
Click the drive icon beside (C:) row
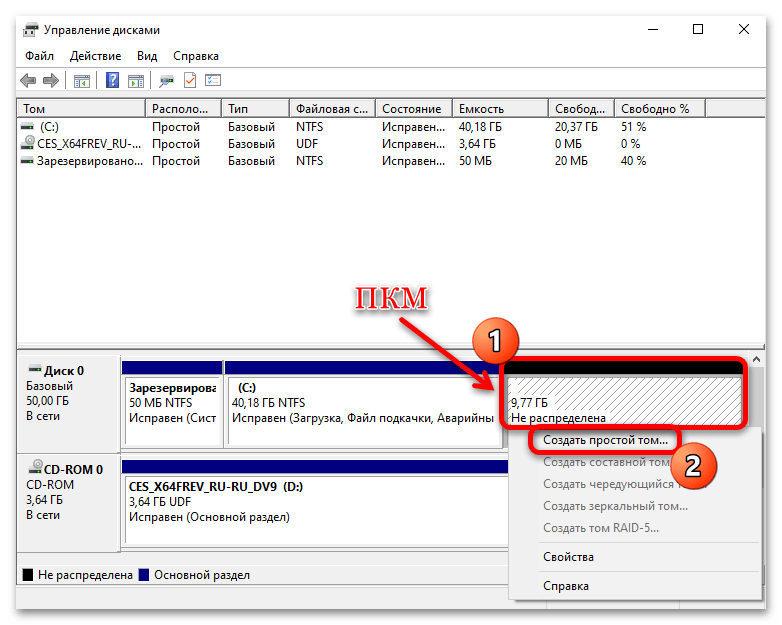point(27,127)
